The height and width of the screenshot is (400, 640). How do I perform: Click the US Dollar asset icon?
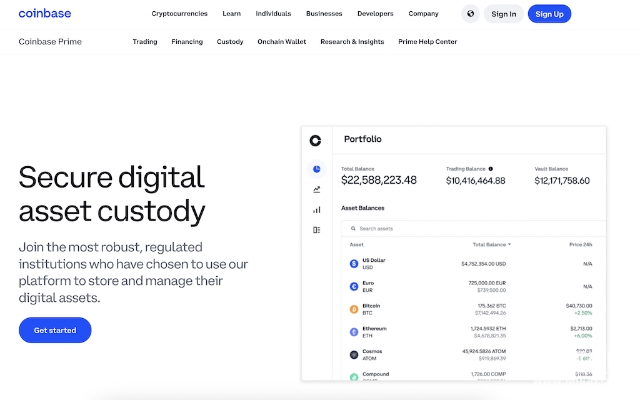click(x=354, y=264)
